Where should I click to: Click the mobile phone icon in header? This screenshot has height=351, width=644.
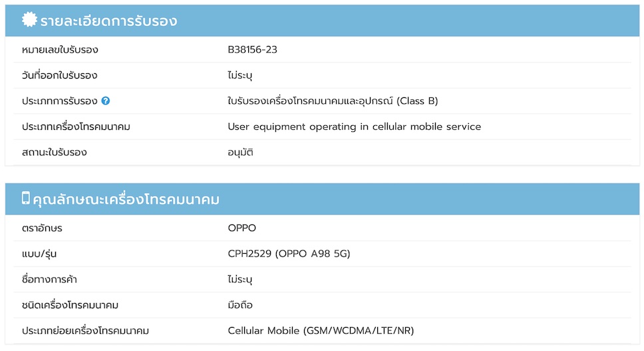(x=26, y=198)
